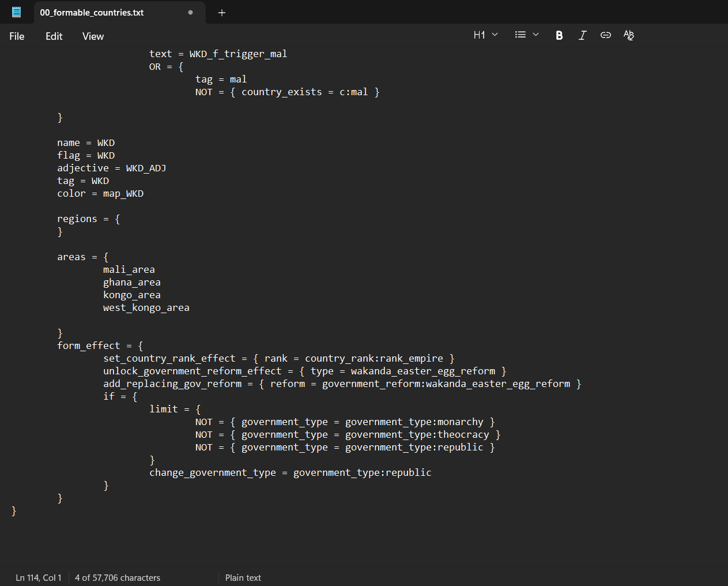Add a new tab with plus button

click(222, 13)
